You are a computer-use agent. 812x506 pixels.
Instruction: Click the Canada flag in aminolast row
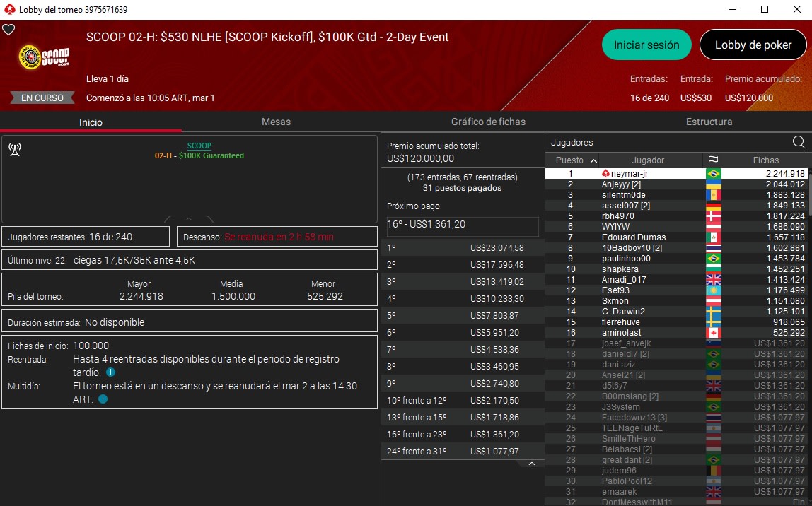coord(713,333)
